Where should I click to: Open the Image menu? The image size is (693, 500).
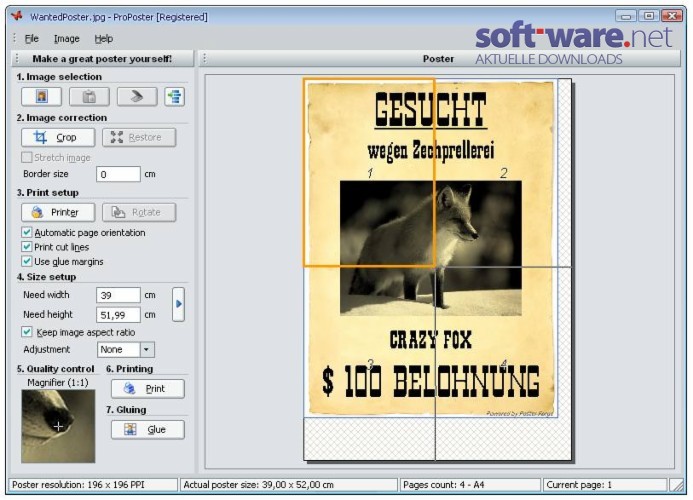[x=67, y=39]
